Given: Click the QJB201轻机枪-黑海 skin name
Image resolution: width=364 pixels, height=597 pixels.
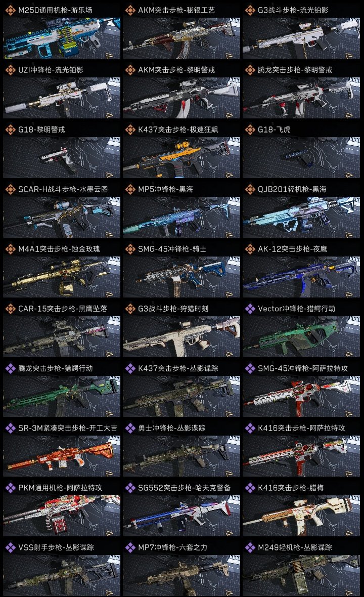Looking at the screenshot, I should (292, 189).
